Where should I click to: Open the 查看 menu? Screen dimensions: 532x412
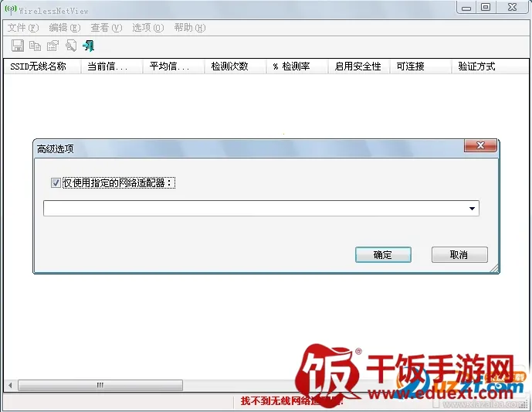tap(106, 28)
